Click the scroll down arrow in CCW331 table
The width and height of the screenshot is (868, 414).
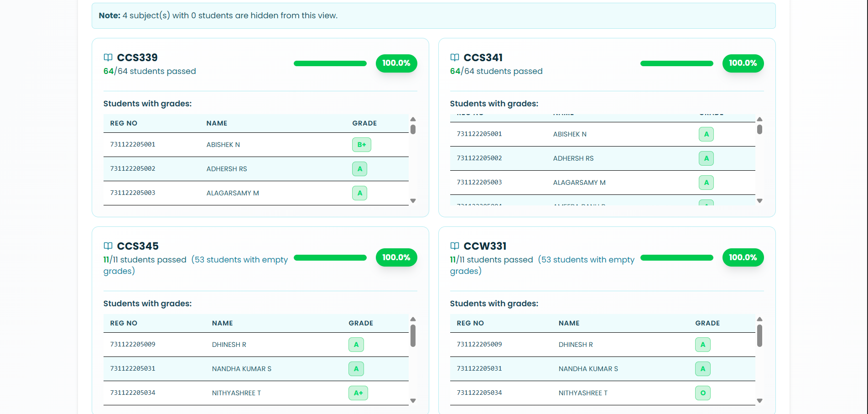(x=759, y=401)
